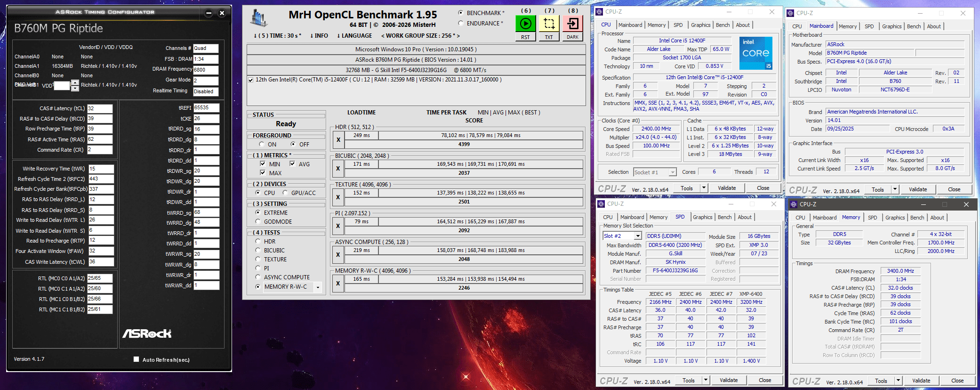Click Tools button in CPU-Z Mainboard window
The image size is (980, 390).
tap(878, 189)
